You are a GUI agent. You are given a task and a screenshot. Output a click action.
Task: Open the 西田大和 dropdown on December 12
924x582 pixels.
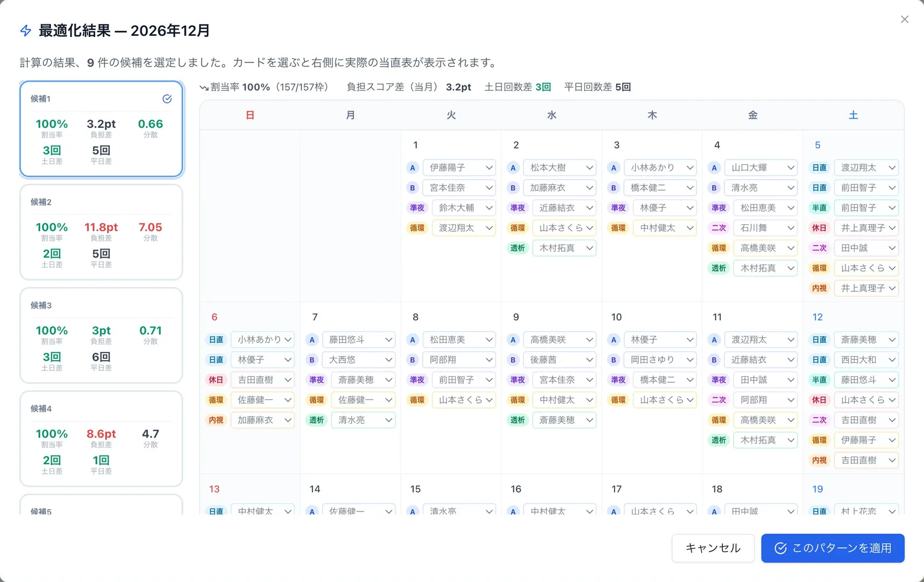coord(866,359)
